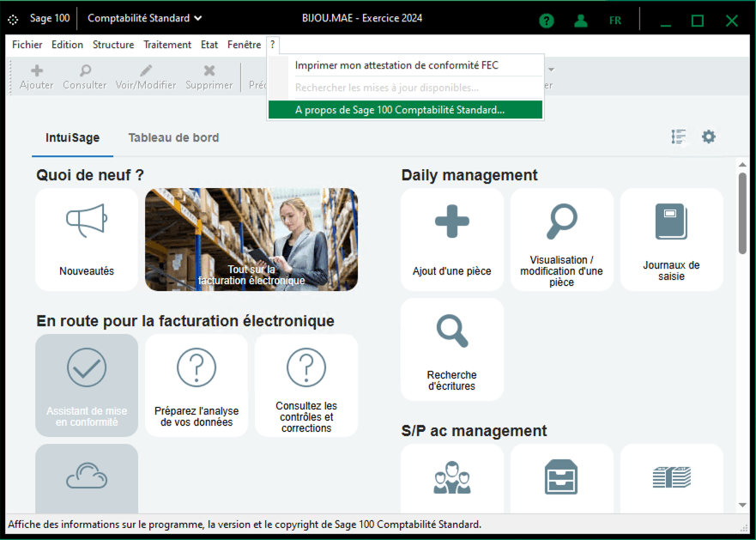Click the cloud icon tile

pyautogui.click(x=87, y=477)
